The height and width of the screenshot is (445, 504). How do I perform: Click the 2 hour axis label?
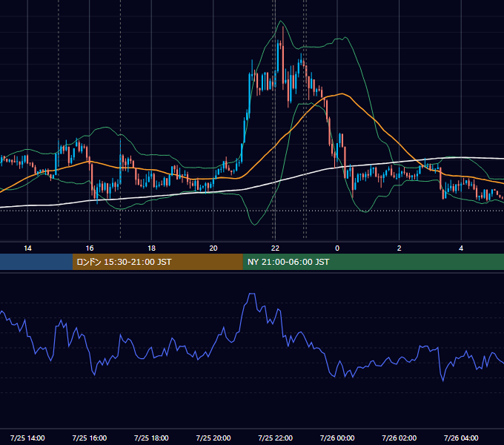[399, 248]
